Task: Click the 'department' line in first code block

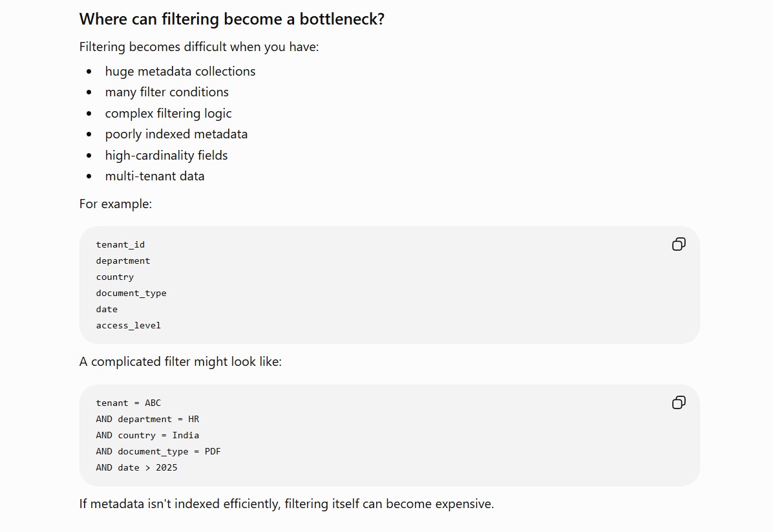Action: [x=123, y=261]
